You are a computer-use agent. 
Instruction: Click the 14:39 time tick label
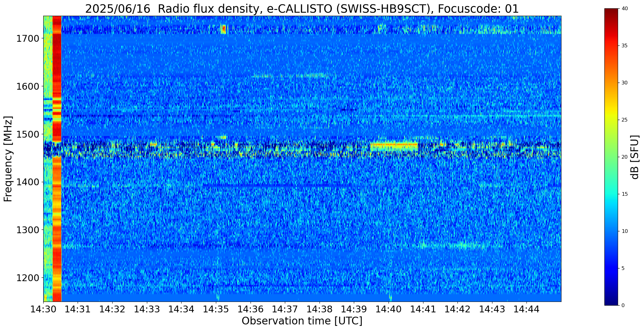[x=354, y=309]
